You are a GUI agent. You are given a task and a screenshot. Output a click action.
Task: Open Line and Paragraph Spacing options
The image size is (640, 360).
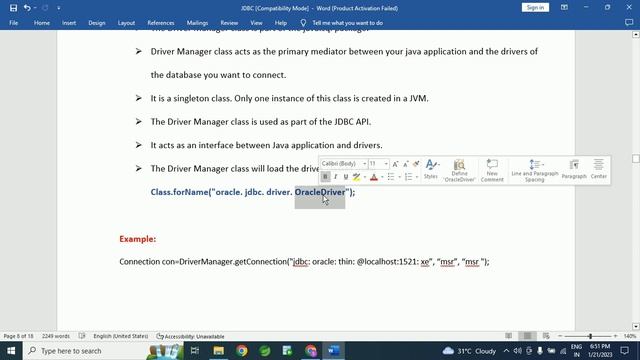coord(535,170)
